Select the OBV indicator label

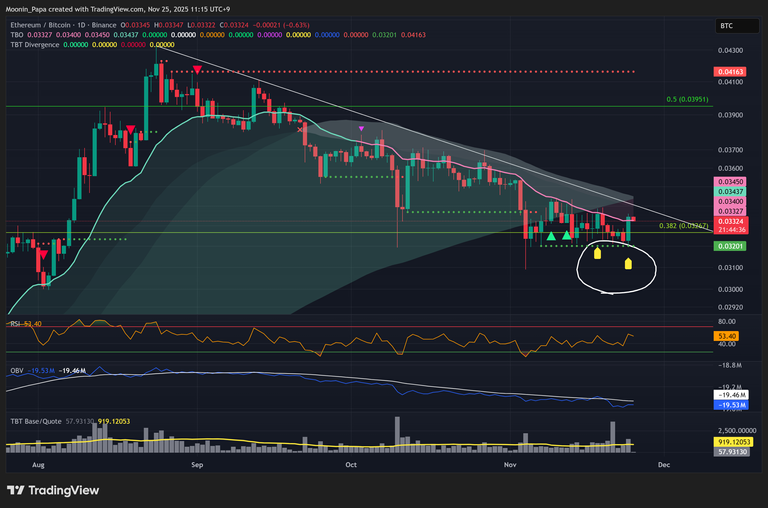(17, 369)
